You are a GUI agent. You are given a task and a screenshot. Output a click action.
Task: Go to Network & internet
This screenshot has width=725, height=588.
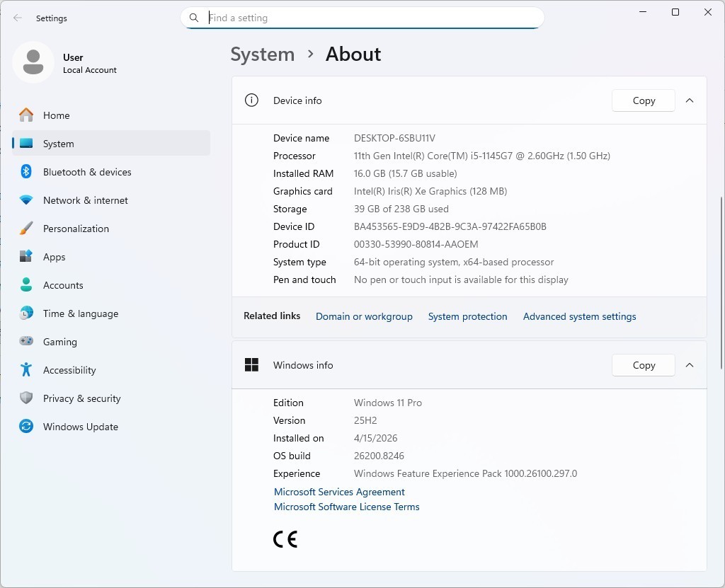click(x=111, y=200)
